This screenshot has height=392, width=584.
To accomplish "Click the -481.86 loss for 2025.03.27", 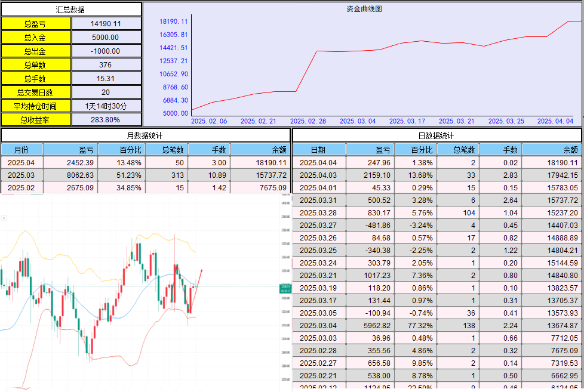I will tap(377, 225).
